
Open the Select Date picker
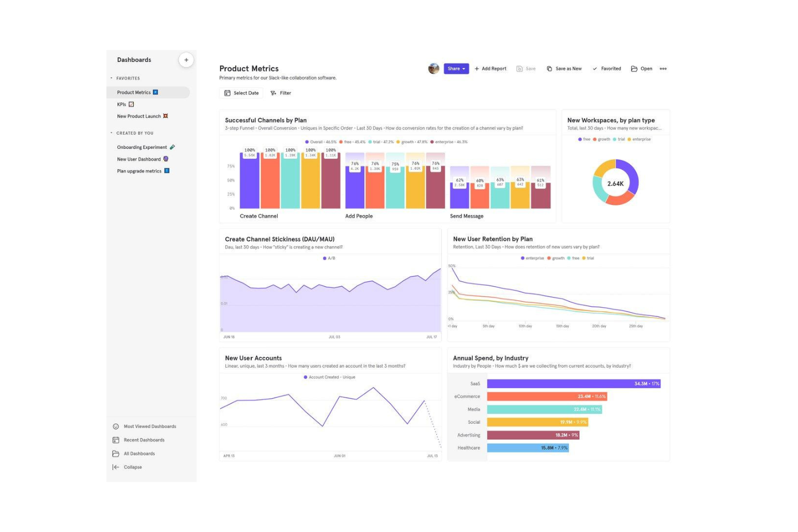pyautogui.click(x=242, y=93)
